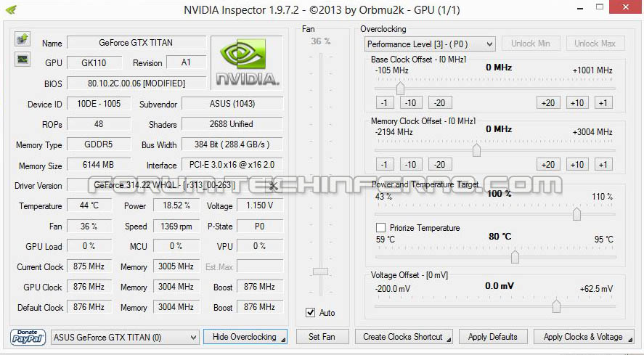
Task: Click the Name field GeForce GTX TITAN
Action: [x=136, y=43]
